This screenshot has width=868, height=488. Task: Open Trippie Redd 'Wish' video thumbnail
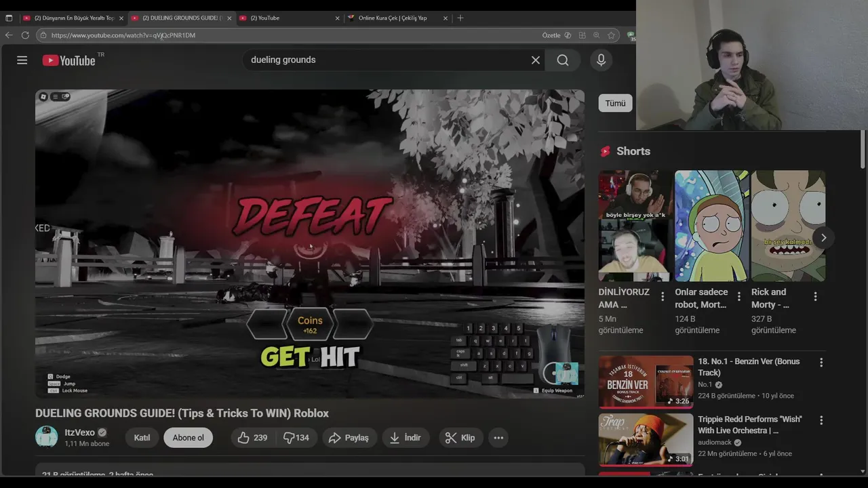[646, 440]
